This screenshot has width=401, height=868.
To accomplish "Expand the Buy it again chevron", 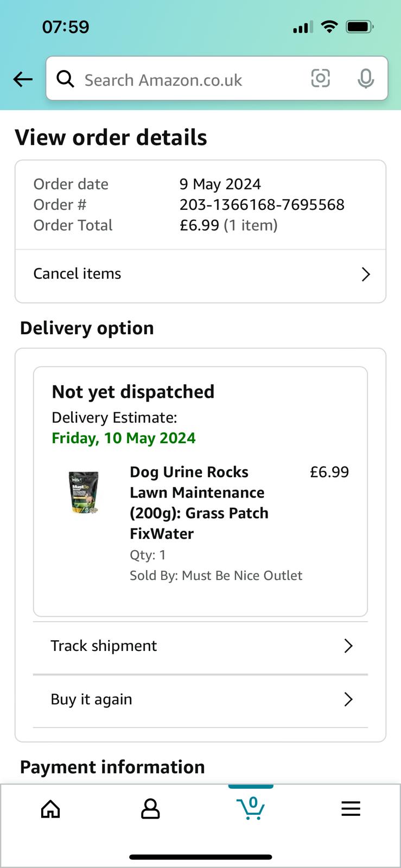I will click(348, 699).
